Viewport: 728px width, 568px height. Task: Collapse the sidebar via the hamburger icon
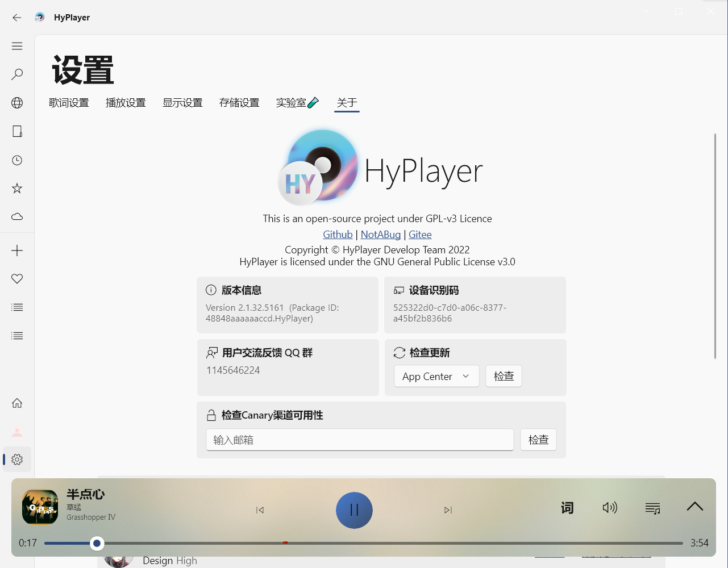(17, 46)
